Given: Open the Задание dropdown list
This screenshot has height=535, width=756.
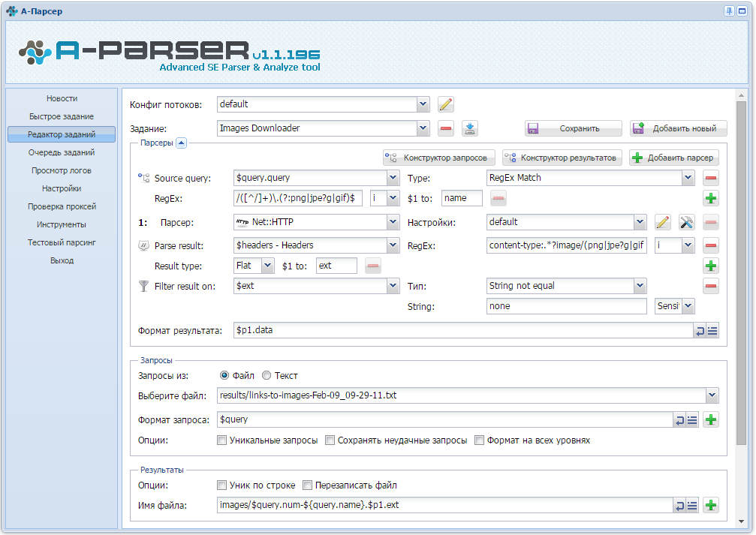Looking at the screenshot, I should coord(423,128).
